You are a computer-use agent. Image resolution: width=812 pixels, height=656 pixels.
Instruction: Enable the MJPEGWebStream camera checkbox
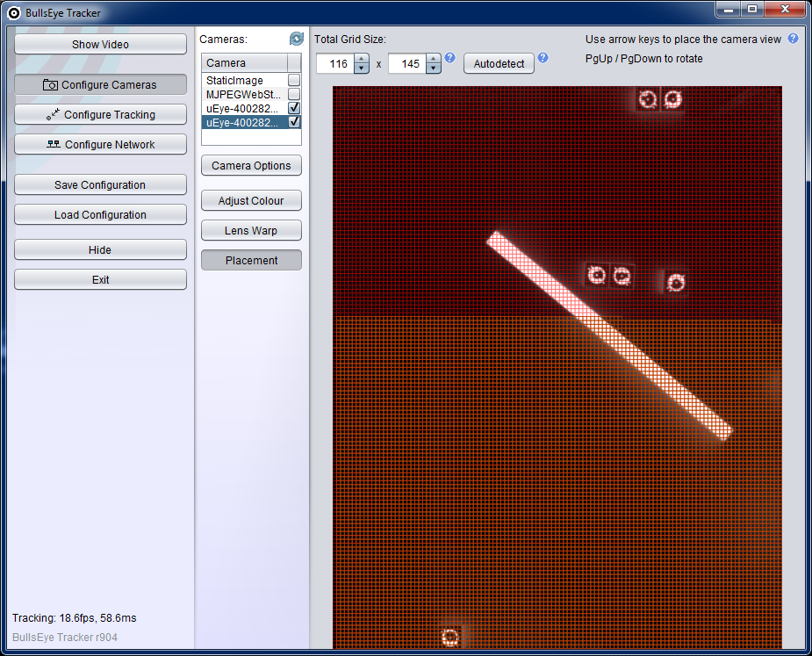pyautogui.click(x=294, y=94)
